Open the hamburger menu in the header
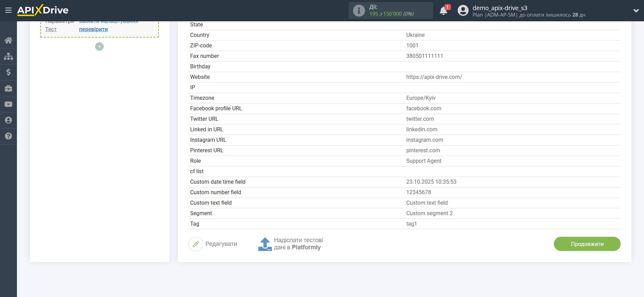Viewport: 644px width, 297px height. (8, 10)
